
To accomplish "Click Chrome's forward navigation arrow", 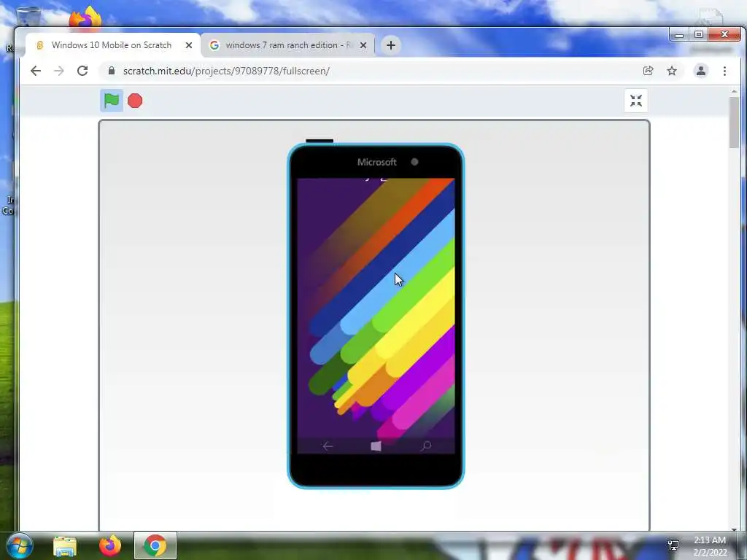I will click(59, 71).
